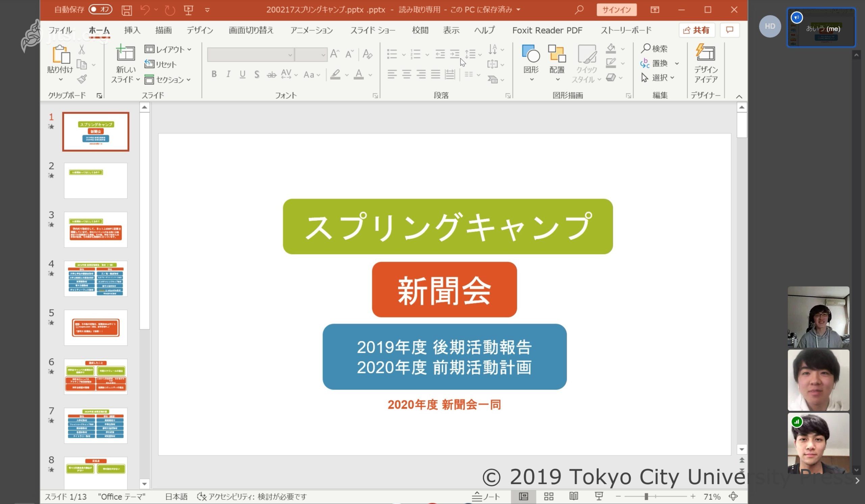865x504 pixels.
Task: Toggle Italic formatting
Action: (228, 74)
